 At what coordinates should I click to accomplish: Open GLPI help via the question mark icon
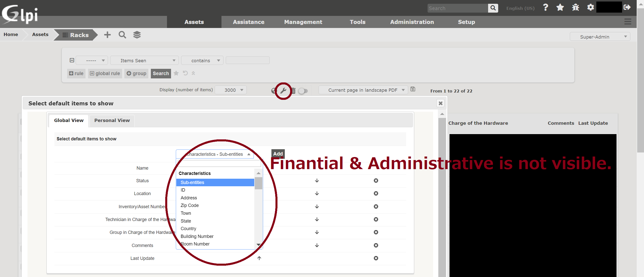pos(545,8)
